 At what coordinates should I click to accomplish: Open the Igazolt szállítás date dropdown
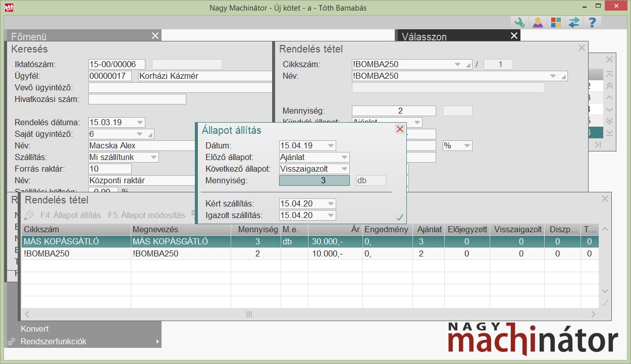point(331,216)
